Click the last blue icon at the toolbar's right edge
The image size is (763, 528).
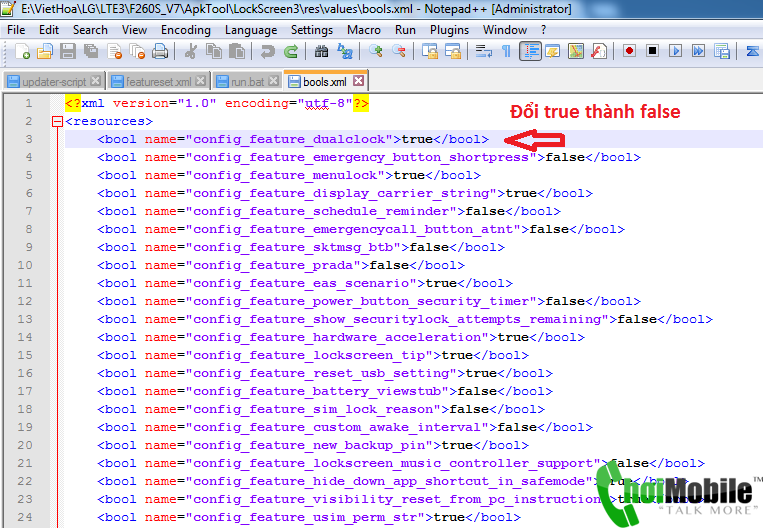(753, 51)
